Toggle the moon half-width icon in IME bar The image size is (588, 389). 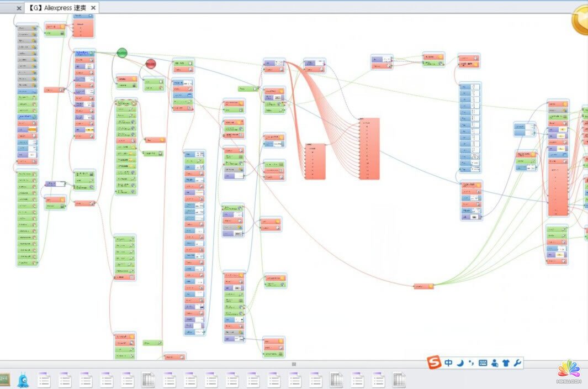pyautogui.click(x=460, y=363)
